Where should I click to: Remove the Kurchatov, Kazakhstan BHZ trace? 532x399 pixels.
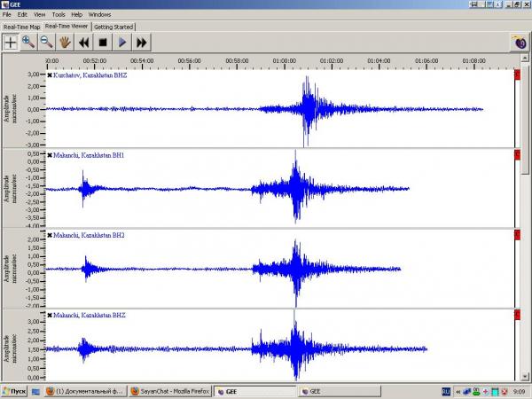50,75
